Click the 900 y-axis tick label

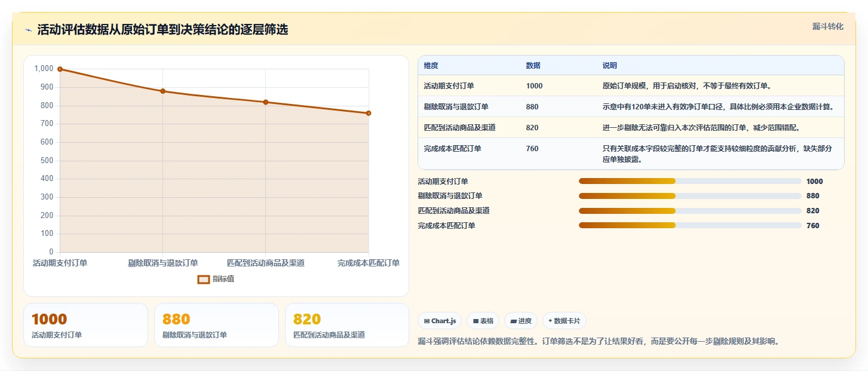[47, 87]
